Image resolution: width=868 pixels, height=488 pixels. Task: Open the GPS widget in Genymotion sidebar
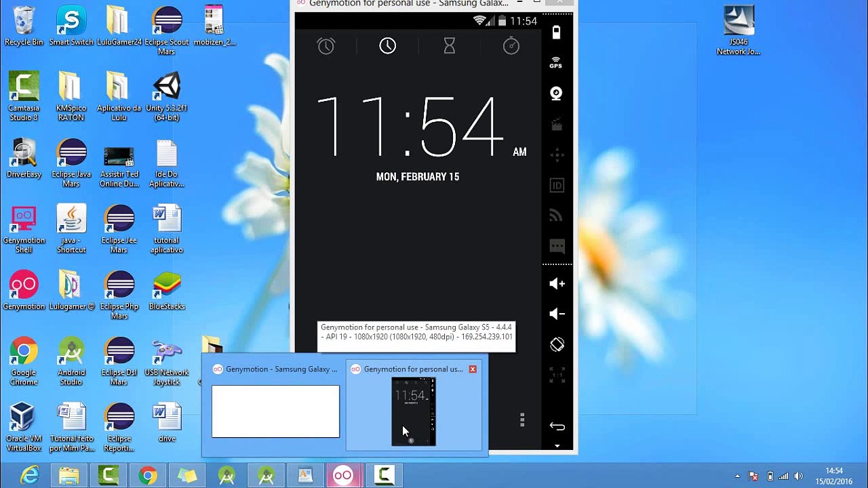pyautogui.click(x=556, y=63)
